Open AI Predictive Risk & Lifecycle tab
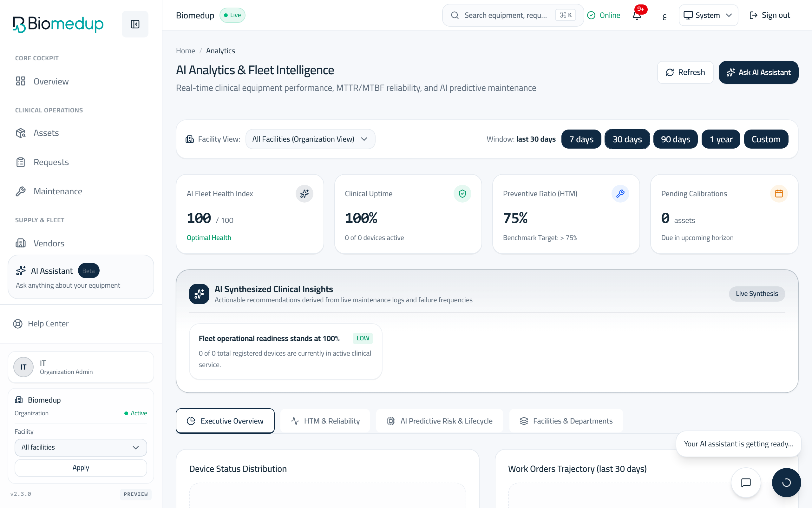The image size is (812, 508). click(439, 421)
